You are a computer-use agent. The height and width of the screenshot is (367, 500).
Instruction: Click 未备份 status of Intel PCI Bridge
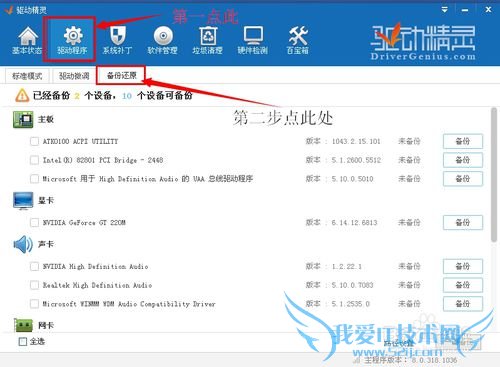click(x=409, y=160)
